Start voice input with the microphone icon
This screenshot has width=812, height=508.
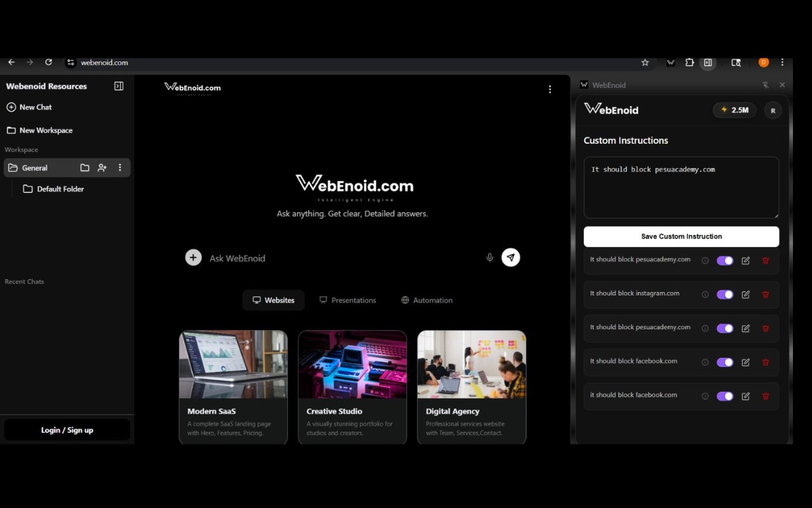(x=490, y=257)
